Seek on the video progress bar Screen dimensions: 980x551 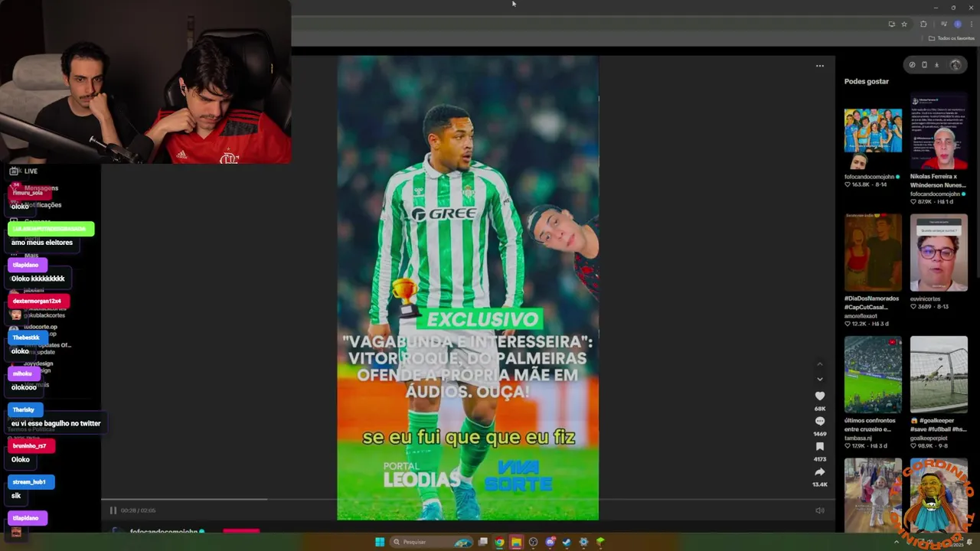point(467,500)
